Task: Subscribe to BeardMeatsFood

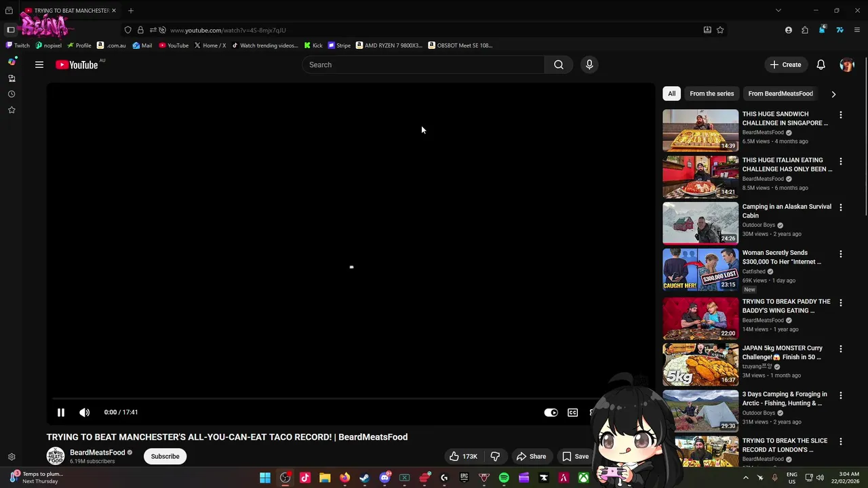Action: [x=165, y=456]
